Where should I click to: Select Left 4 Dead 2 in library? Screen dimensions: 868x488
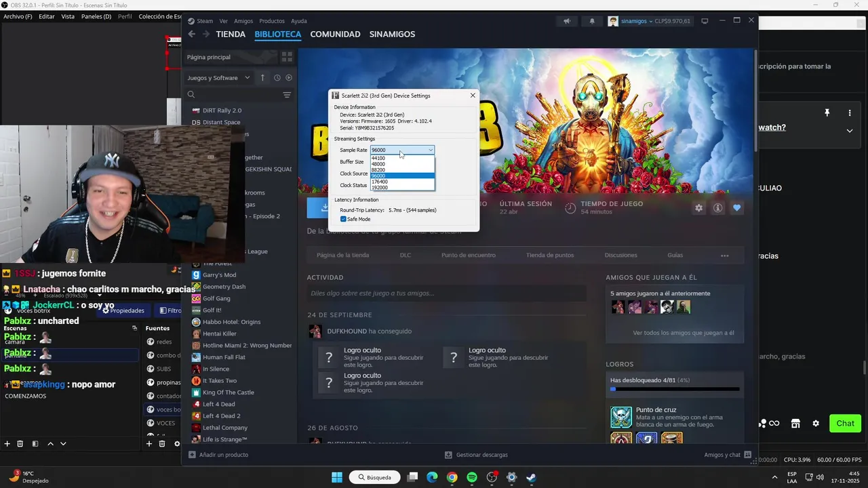tap(221, 416)
